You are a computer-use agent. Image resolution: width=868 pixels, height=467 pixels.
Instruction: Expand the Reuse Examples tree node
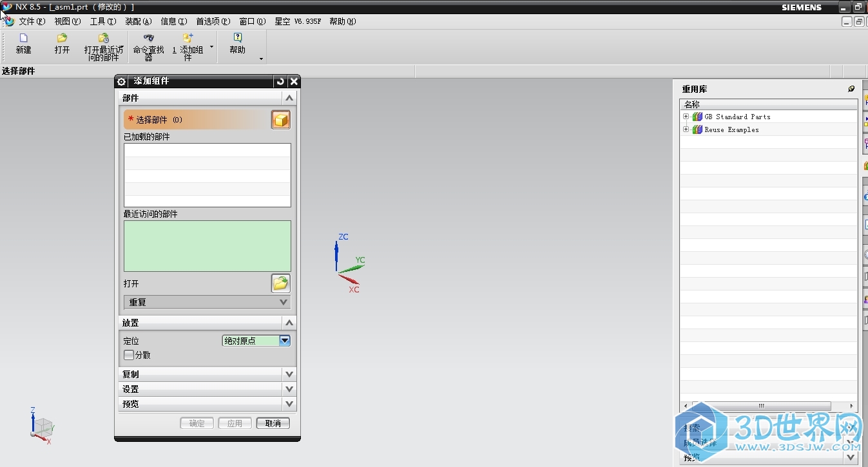click(x=686, y=129)
